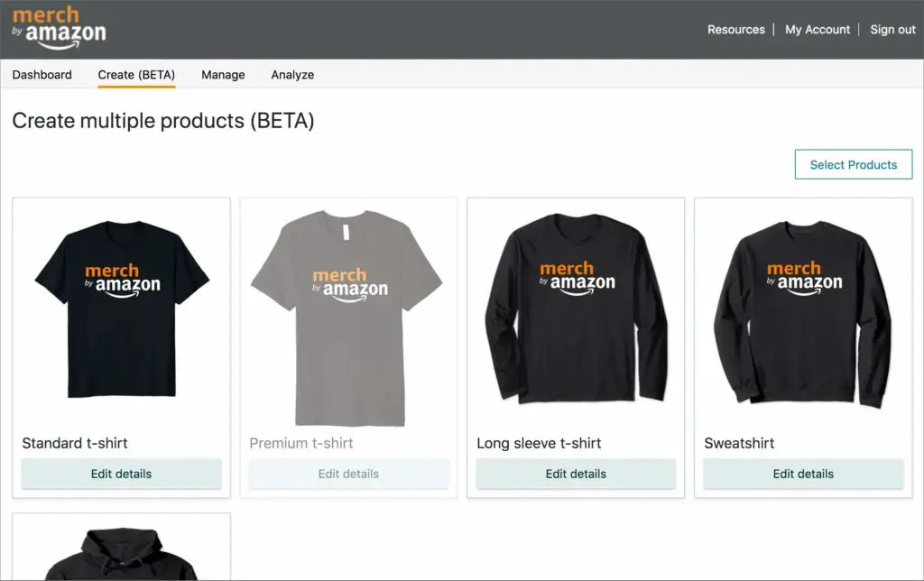Open the Dashboard tab
This screenshot has width=924, height=581.
[x=42, y=75]
